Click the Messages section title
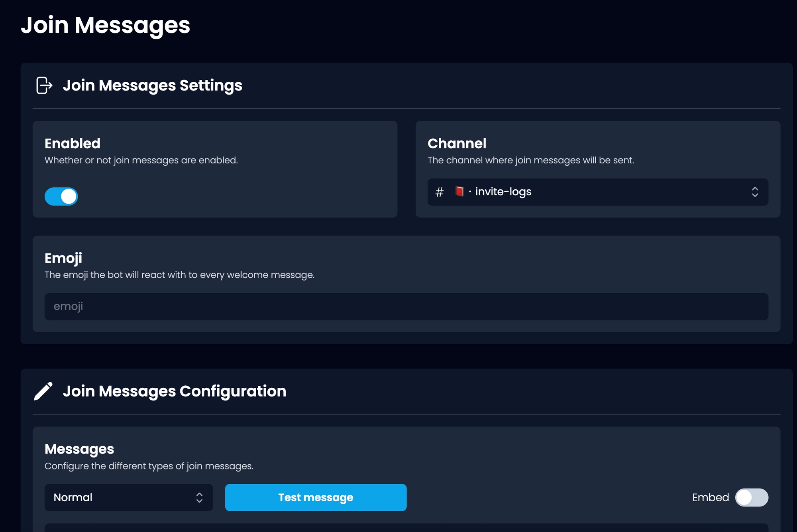The width and height of the screenshot is (797, 532). coord(79,449)
